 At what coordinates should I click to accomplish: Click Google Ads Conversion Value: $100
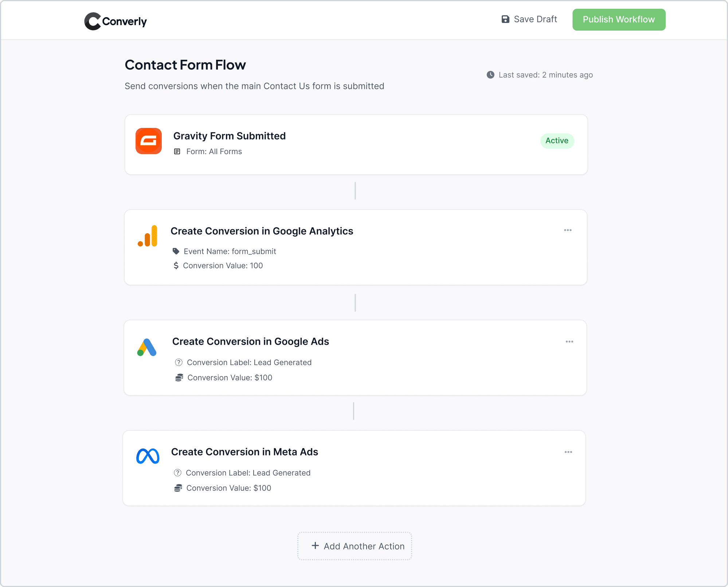tap(230, 378)
